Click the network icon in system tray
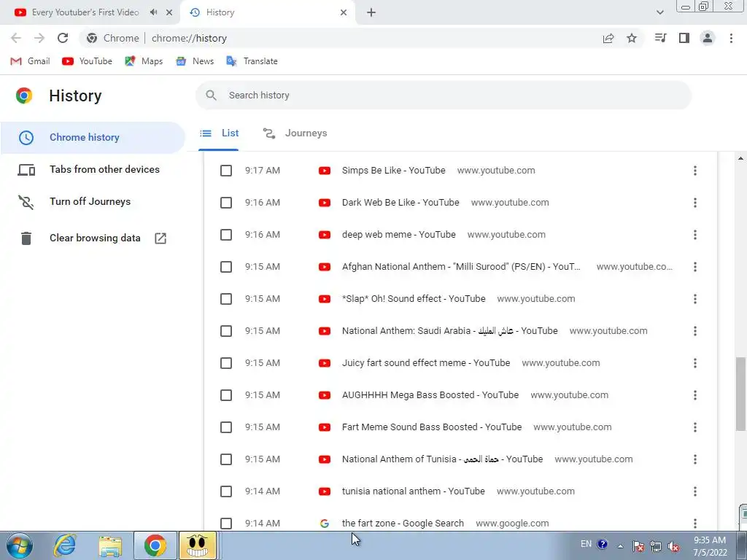This screenshot has height=560, width=747. pyautogui.click(x=656, y=545)
